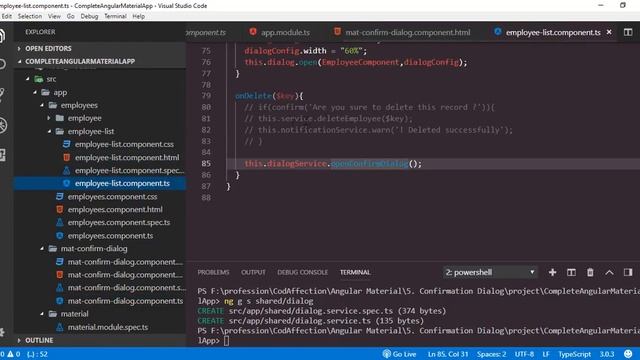
Task: Change encoding via UTF-8 status entry
Action: (x=524, y=354)
